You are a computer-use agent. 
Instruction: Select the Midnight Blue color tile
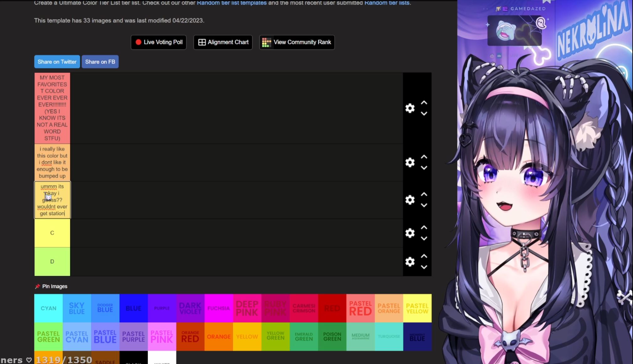tap(417, 336)
